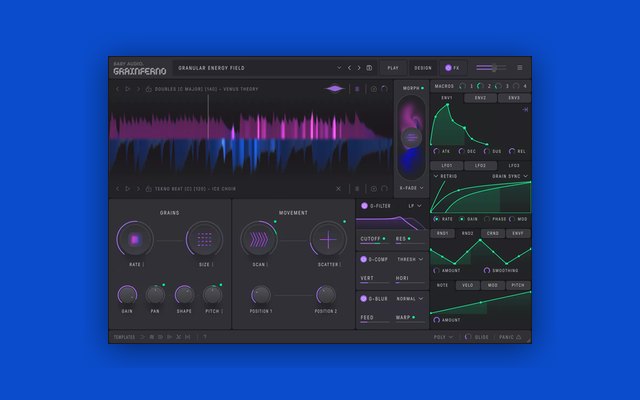Toggle the G-Comp power button
This screenshot has width=640, height=400.
pos(363,259)
